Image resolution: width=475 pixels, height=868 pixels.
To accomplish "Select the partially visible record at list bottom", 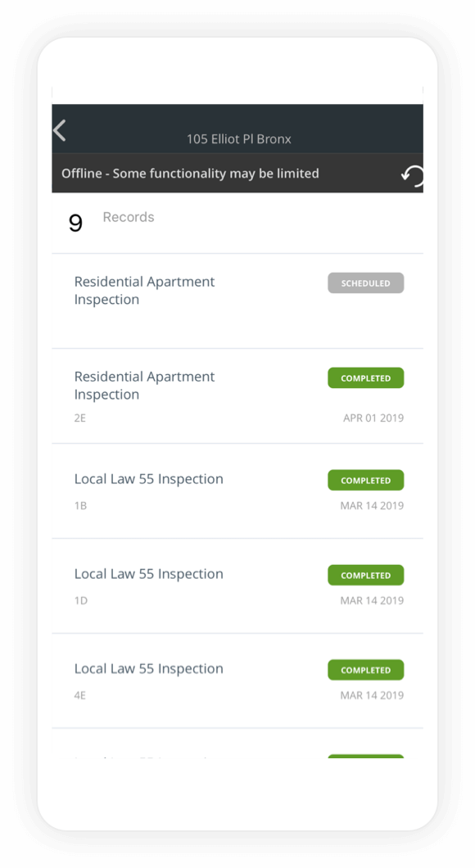I will (x=237, y=744).
